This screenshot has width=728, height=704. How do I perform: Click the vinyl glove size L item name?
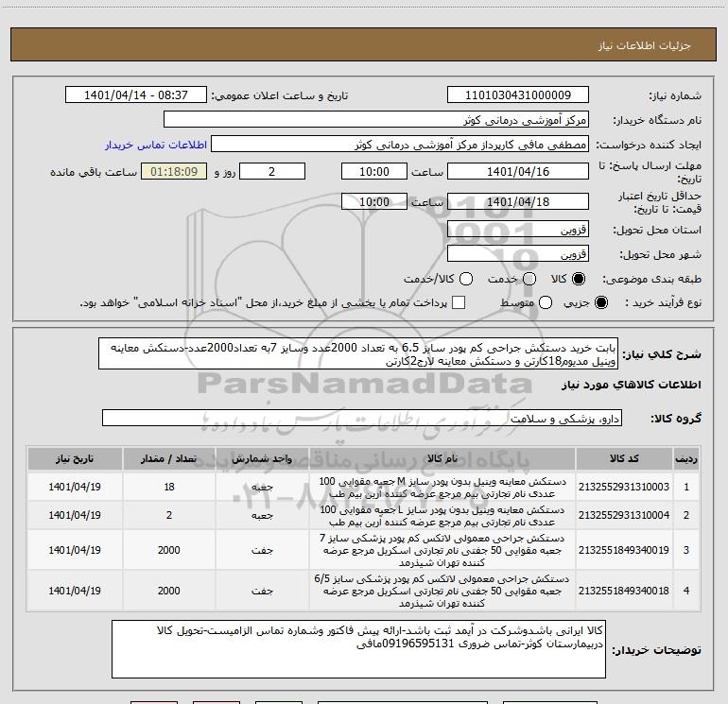point(442,516)
